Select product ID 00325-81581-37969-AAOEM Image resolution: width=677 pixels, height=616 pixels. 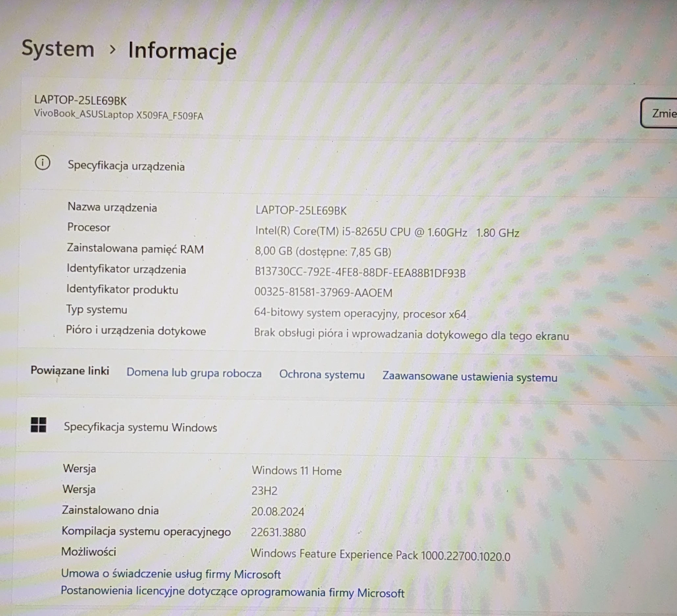click(323, 293)
